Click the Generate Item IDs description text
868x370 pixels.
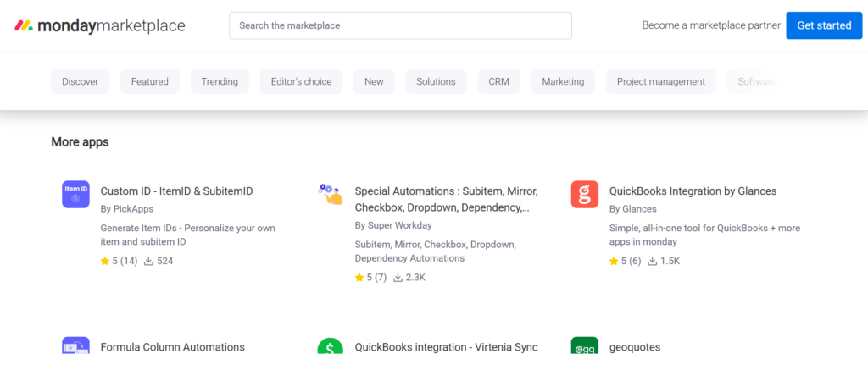coord(187,235)
